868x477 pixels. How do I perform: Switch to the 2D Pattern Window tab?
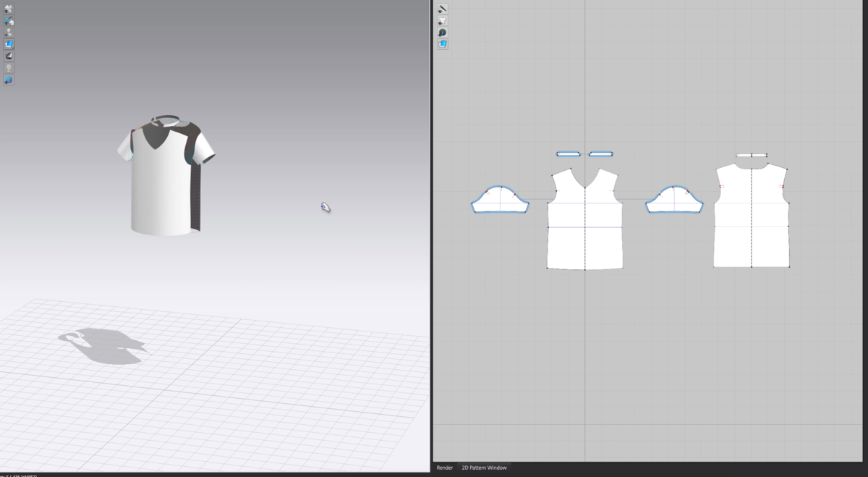(484, 468)
